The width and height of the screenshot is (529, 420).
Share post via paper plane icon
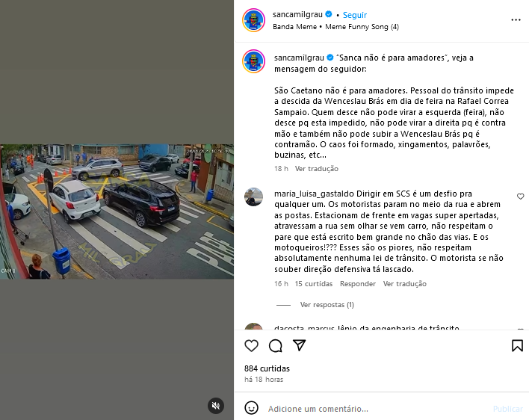click(x=300, y=345)
